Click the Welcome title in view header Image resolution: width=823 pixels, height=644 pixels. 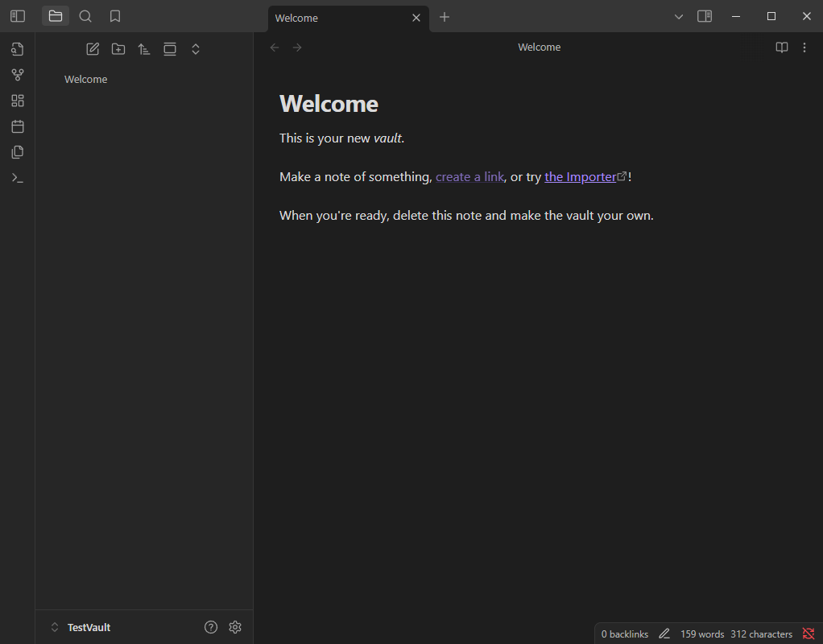(539, 47)
